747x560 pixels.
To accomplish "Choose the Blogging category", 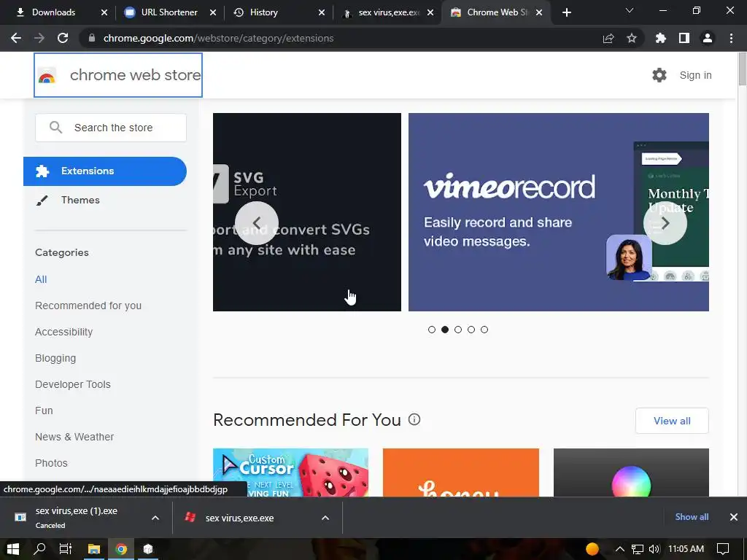I will pos(55,358).
